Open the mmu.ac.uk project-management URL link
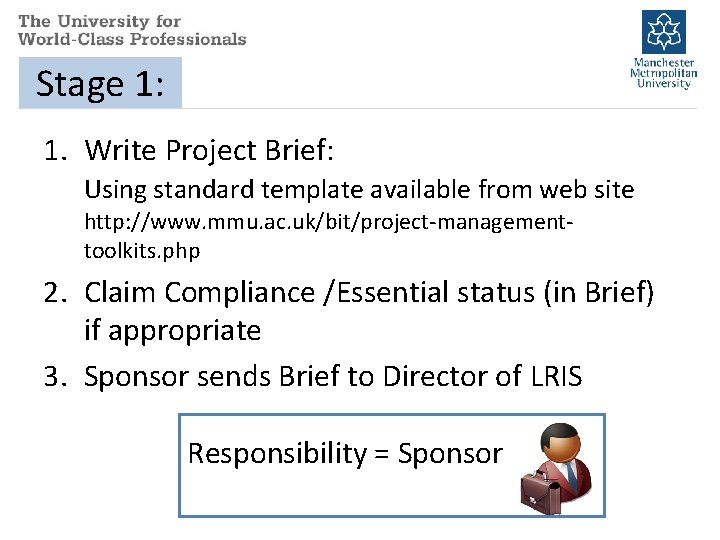The width and height of the screenshot is (720, 540). click(329, 222)
